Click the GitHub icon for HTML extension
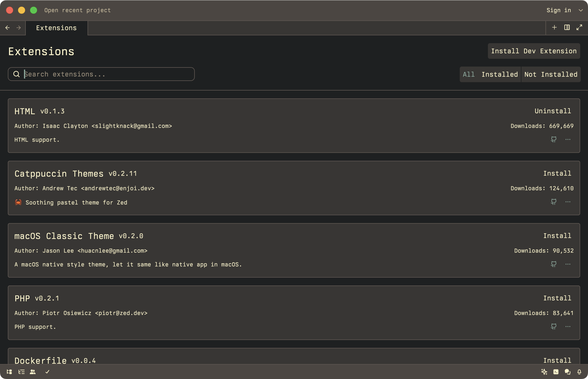This screenshot has height=379, width=588. pos(554,139)
